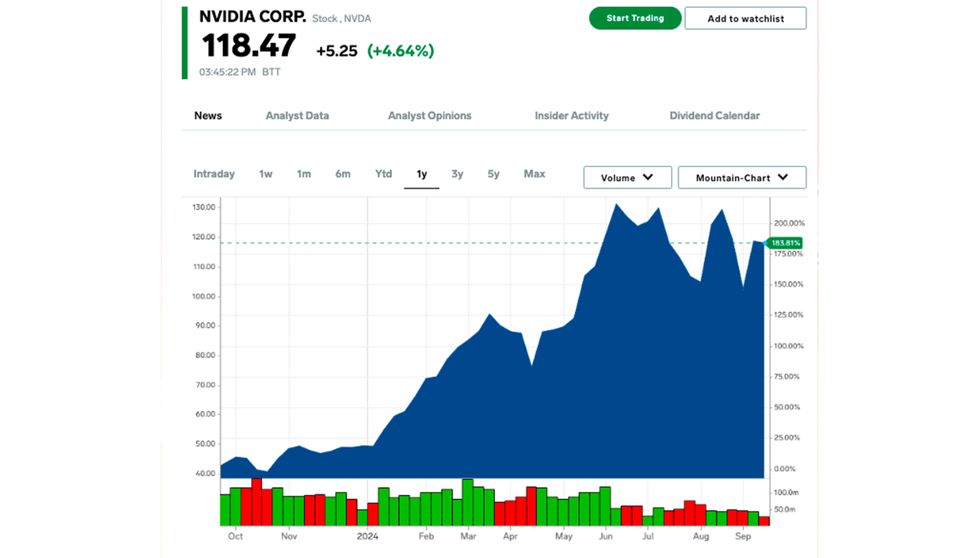This screenshot has height=558, width=980.
Task: Select the Max chart range
Action: tap(534, 174)
